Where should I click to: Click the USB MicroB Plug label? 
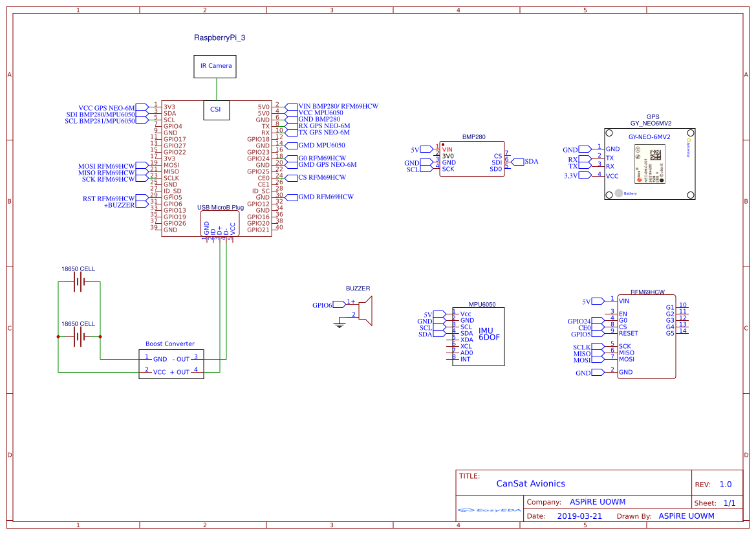point(221,208)
